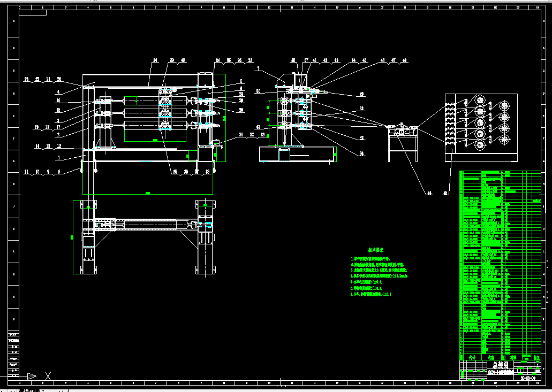
Task: Select part callout number 4
Action: pyautogui.click(x=58, y=92)
